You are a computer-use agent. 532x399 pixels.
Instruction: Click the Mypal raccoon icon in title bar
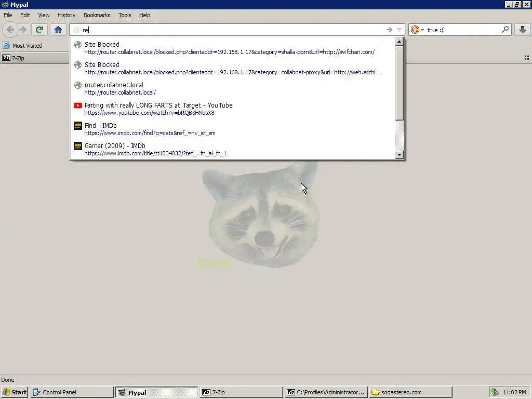point(5,4)
